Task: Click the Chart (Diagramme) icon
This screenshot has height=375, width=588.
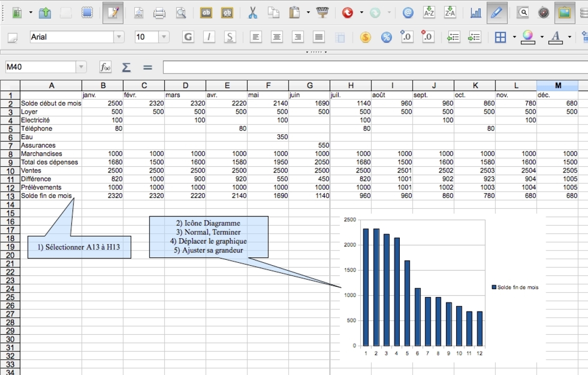Action: click(x=476, y=13)
